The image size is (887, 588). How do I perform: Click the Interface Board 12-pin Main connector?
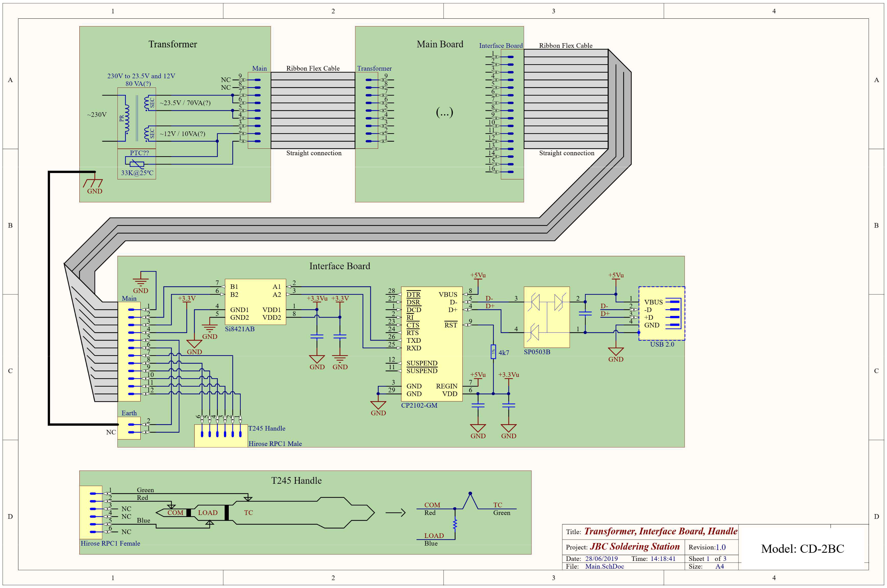129,352
